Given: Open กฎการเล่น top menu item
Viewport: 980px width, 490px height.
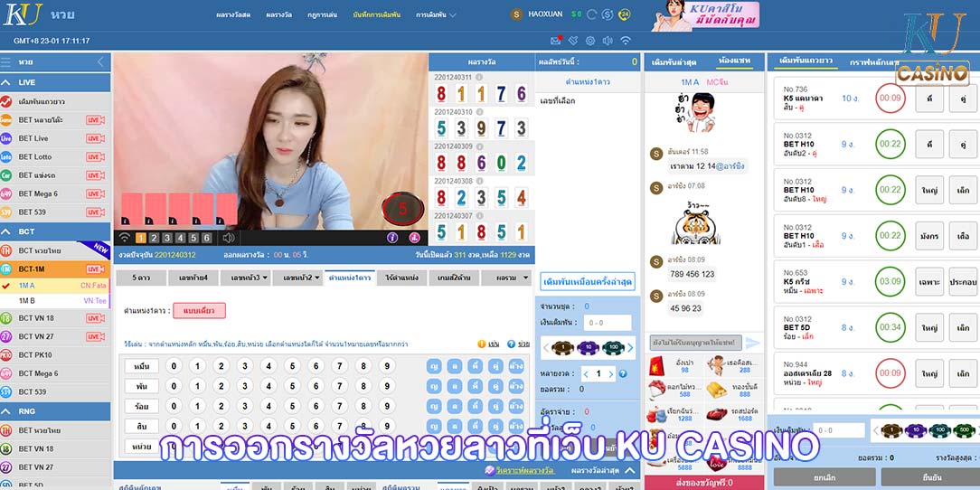Looking at the screenshot, I should click(323, 14).
